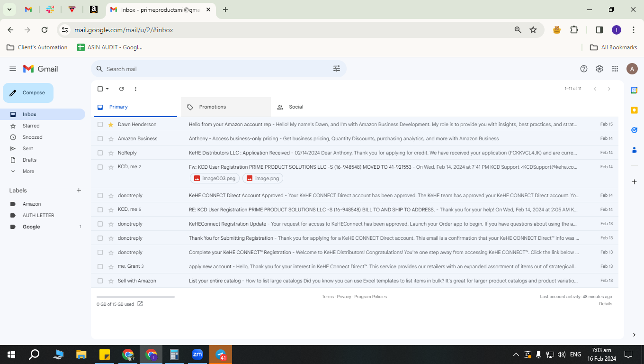Show hidden system tray icons chevron
This screenshot has width=644, height=364.
pos(516,354)
